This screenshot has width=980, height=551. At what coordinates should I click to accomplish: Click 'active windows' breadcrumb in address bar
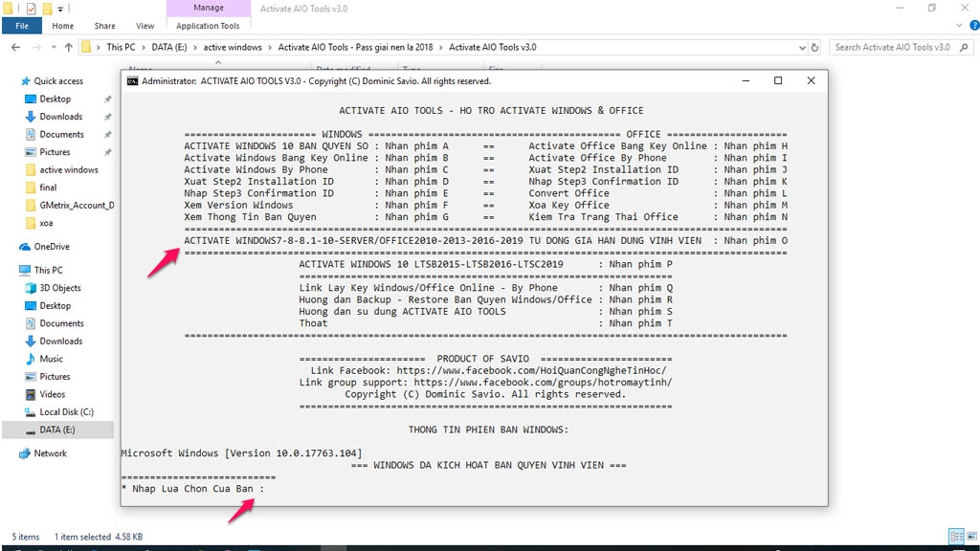(x=233, y=47)
